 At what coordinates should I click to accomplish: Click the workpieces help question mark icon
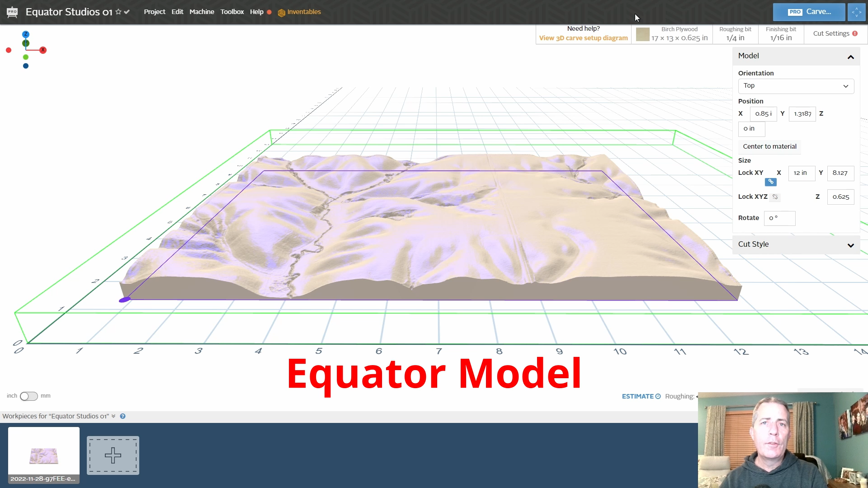click(123, 416)
